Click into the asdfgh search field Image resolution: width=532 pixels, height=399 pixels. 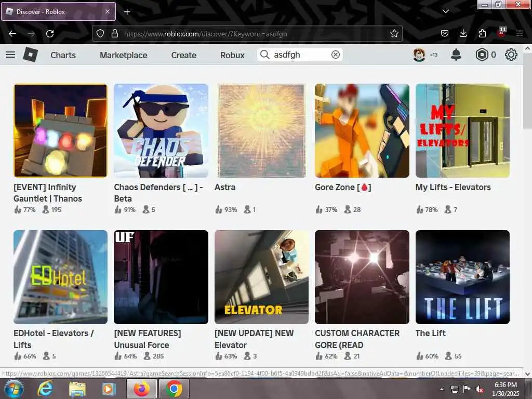(301, 55)
